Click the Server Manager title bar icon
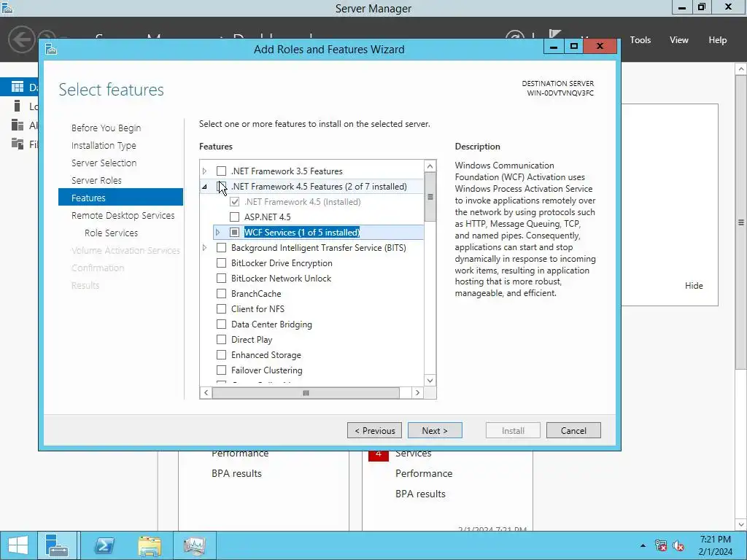 [7, 7]
